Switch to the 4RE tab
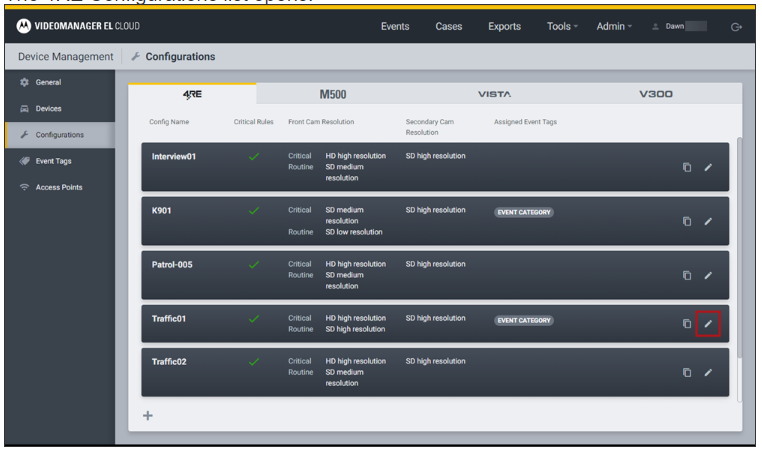This screenshot has width=762, height=451. click(x=192, y=94)
